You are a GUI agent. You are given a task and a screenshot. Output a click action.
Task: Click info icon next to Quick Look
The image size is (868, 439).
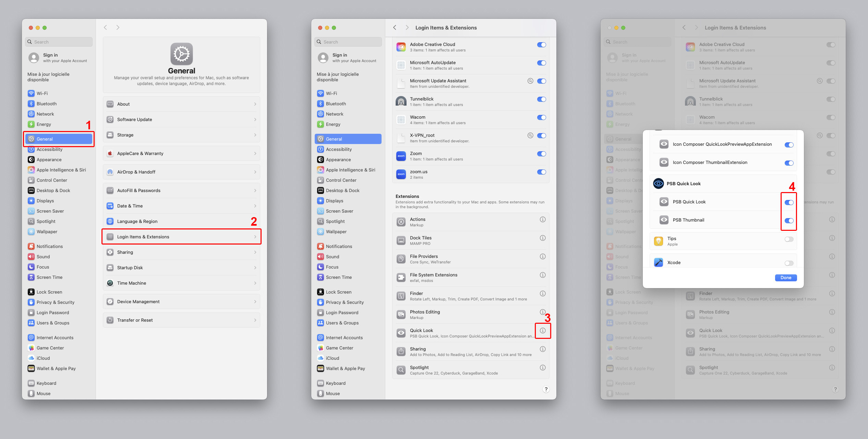(543, 331)
